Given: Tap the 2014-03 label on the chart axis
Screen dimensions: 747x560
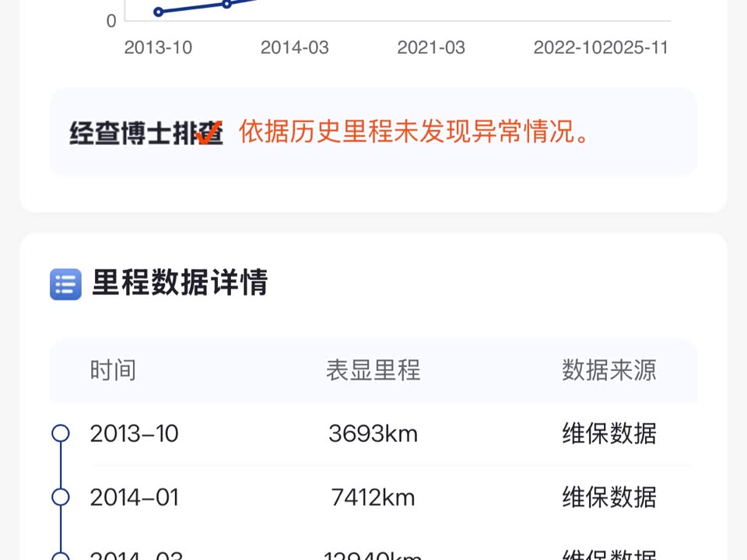Looking at the screenshot, I should [294, 47].
